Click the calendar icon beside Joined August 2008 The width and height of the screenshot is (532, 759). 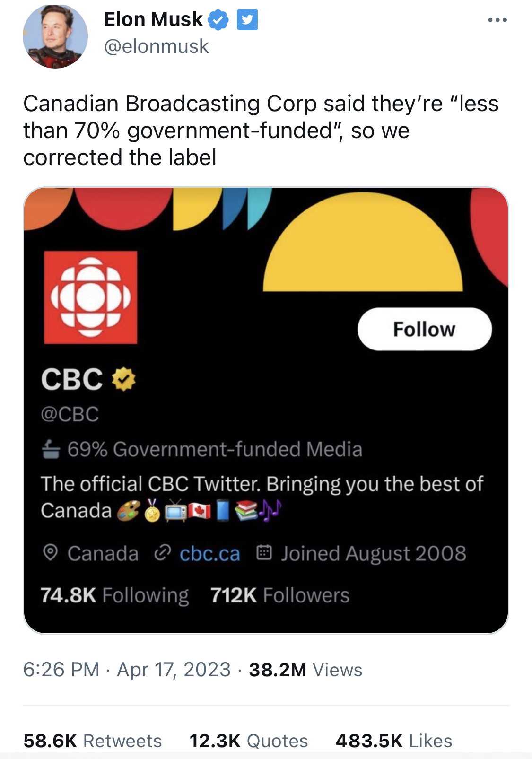pyautogui.click(x=264, y=552)
